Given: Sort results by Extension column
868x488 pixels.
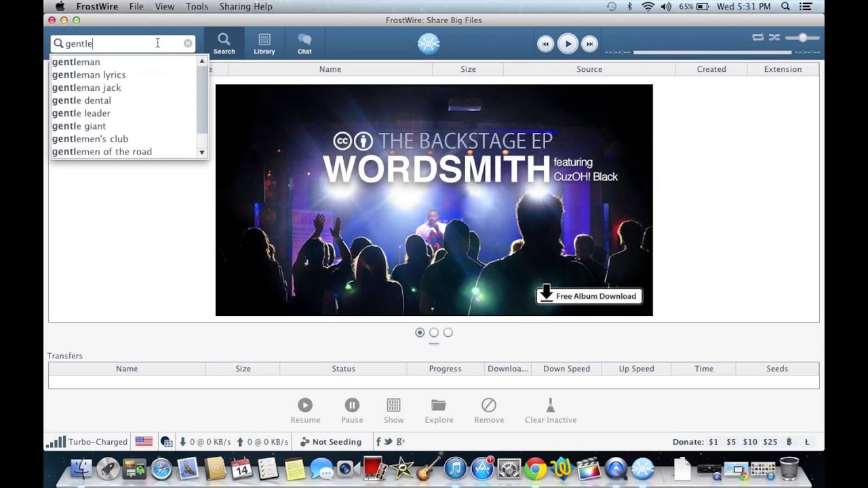Looking at the screenshot, I should tap(783, 69).
